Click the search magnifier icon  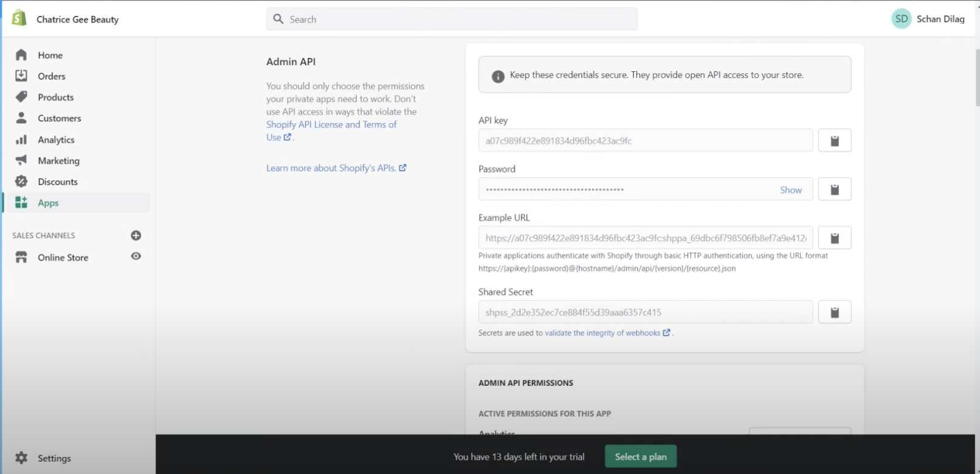(x=279, y=19)
